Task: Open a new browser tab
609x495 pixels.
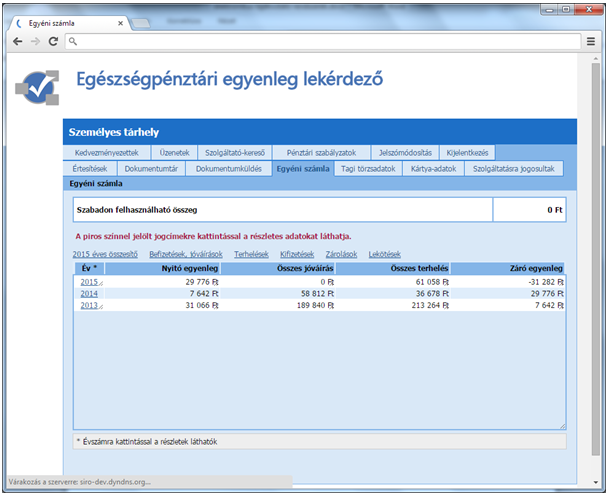Action: 141,24
